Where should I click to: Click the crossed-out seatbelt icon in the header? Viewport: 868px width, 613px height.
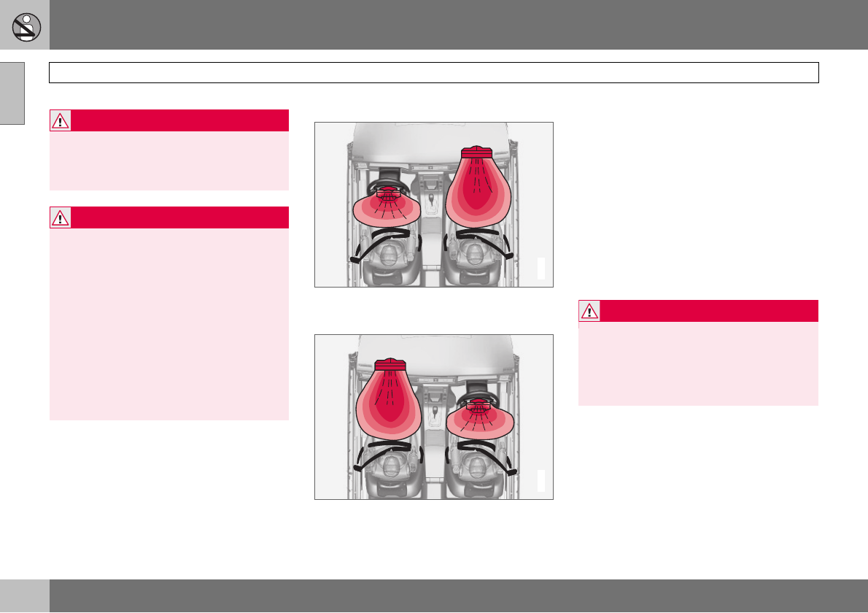pos(26,26)
